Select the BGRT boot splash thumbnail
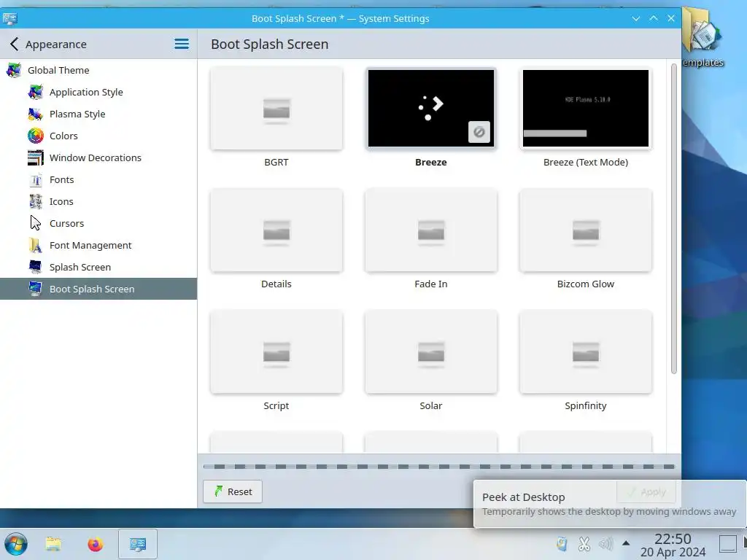Image resolution: width=747 pixels, height=560 pixels. point(276,108)
